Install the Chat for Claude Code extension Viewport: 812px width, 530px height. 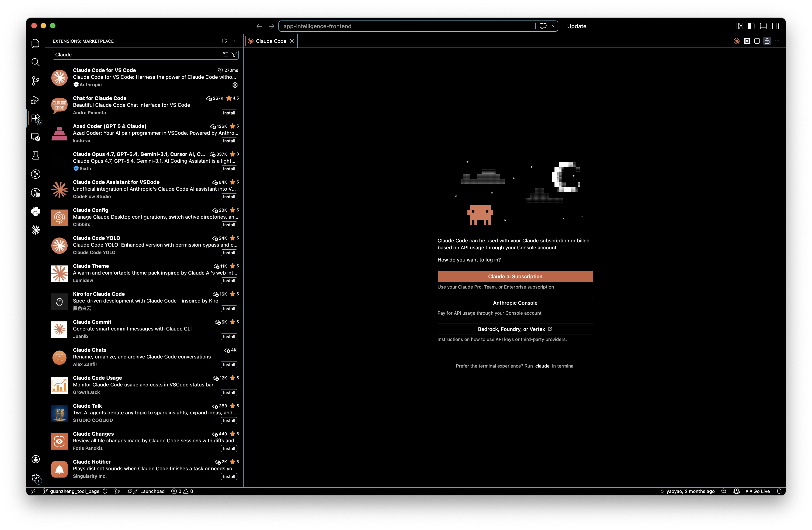[229, 113]
